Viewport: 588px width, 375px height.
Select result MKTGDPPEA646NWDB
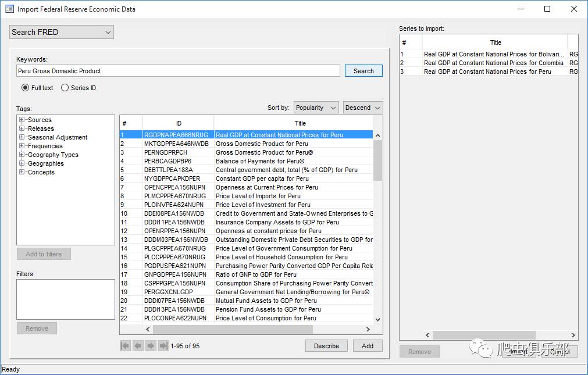click(x=247, y=144)
